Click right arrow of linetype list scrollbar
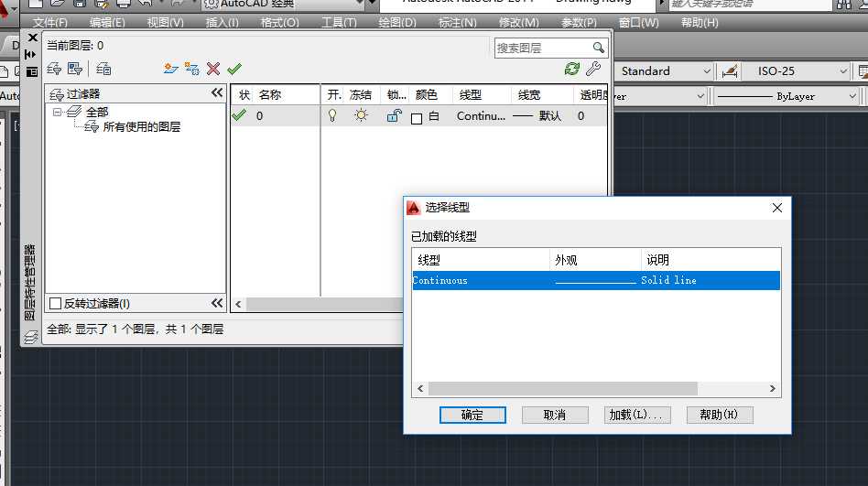The height and width of the screenshot is (486, 868). pyautogui.click(x=772, y=389)
